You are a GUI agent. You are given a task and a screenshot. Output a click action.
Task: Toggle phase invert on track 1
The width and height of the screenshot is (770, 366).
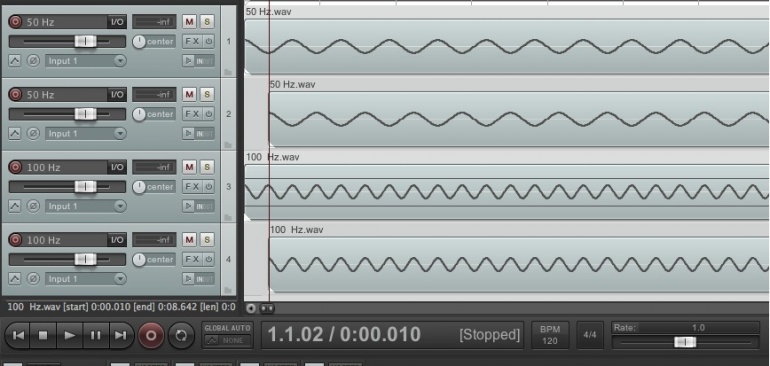(33, 61)
